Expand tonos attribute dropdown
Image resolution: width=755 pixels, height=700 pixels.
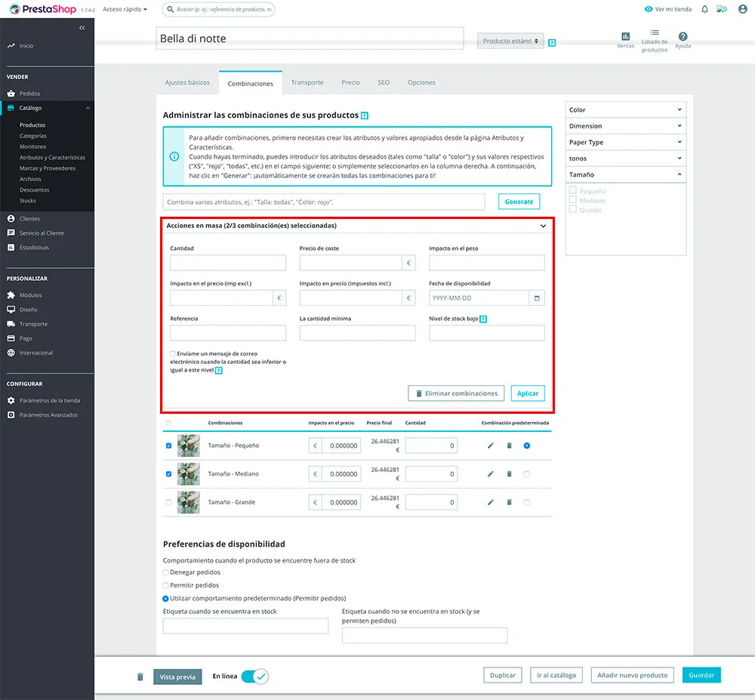[x=625, y=159]
